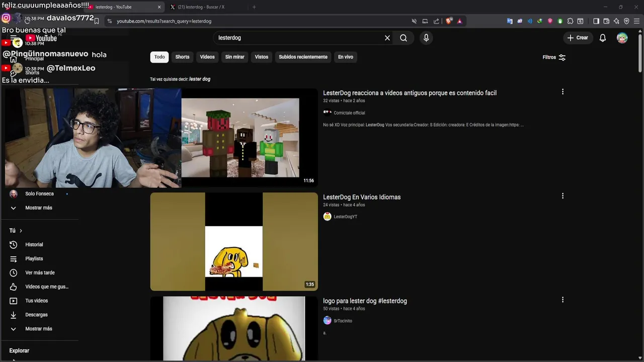The width and height of the screenshot is (644, 362).
Task: Select the Subidos recientemente filter chip
Action: click(303, 57)
